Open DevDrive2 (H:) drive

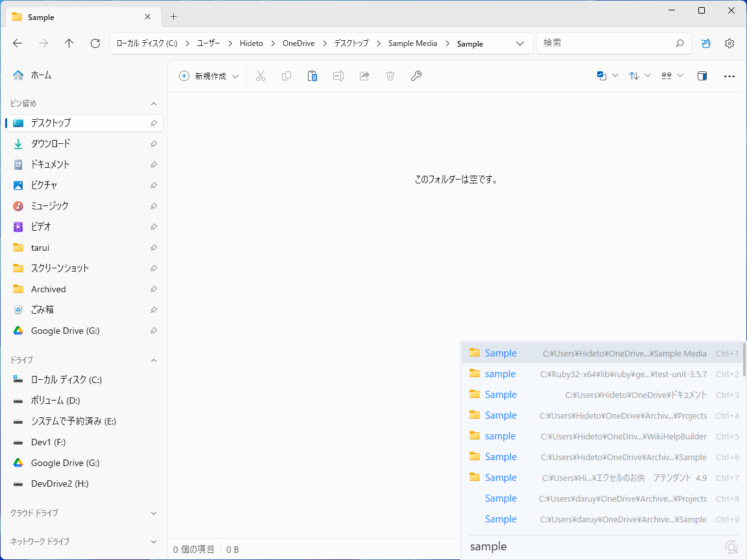pyautogui.click(x=84, y=484)
